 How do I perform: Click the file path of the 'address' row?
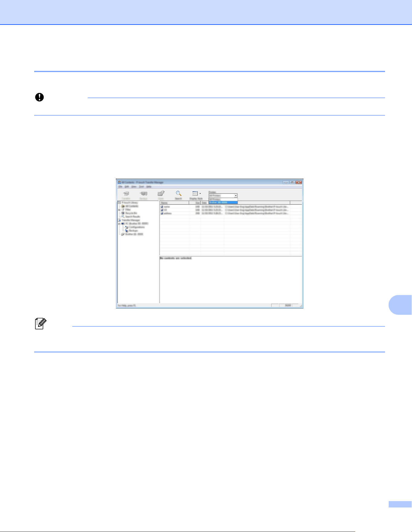[x=257, y=213]
